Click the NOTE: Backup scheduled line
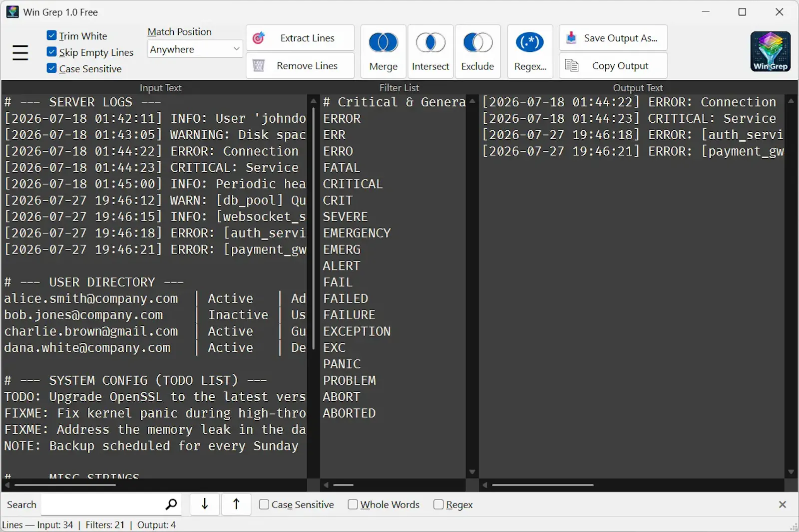 click(151, 446)
